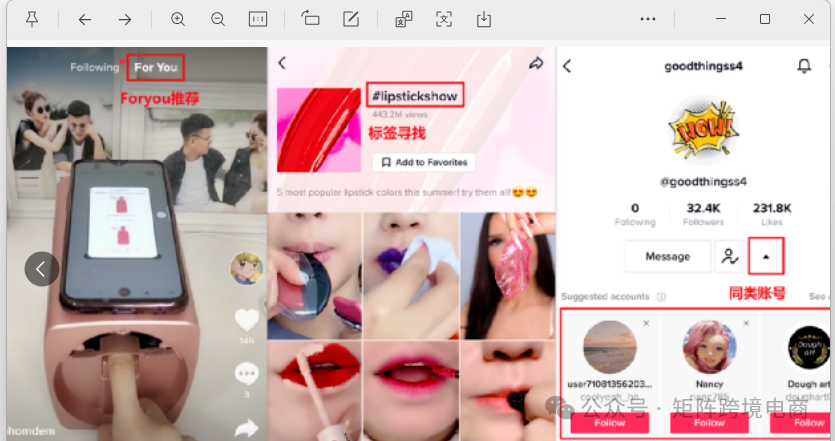The width and height of the screenshot is (835, 441).
Task: Rotate the image
Action: (310, 19)
